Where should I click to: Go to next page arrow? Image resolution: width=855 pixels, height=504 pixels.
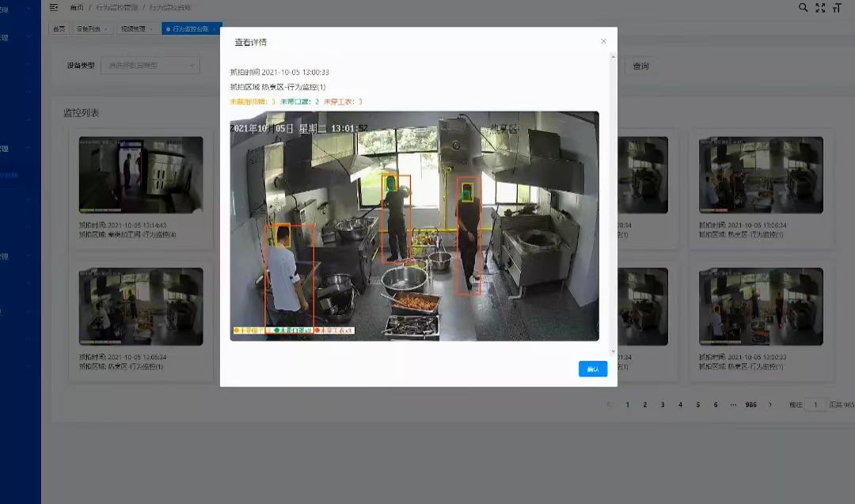770,404
